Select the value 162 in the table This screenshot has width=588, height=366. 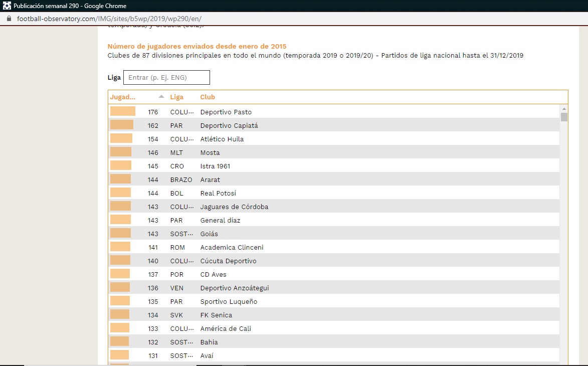click(153, 126)
